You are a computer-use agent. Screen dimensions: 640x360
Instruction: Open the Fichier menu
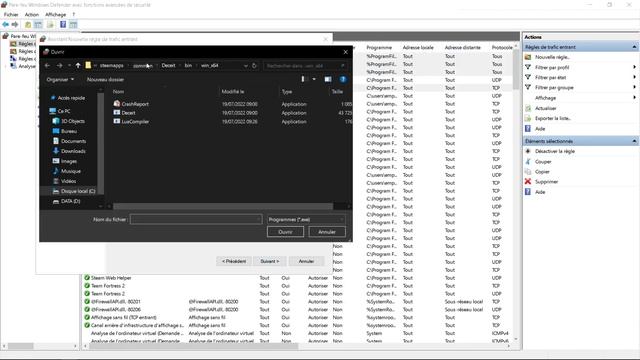[x=11, y=15]
